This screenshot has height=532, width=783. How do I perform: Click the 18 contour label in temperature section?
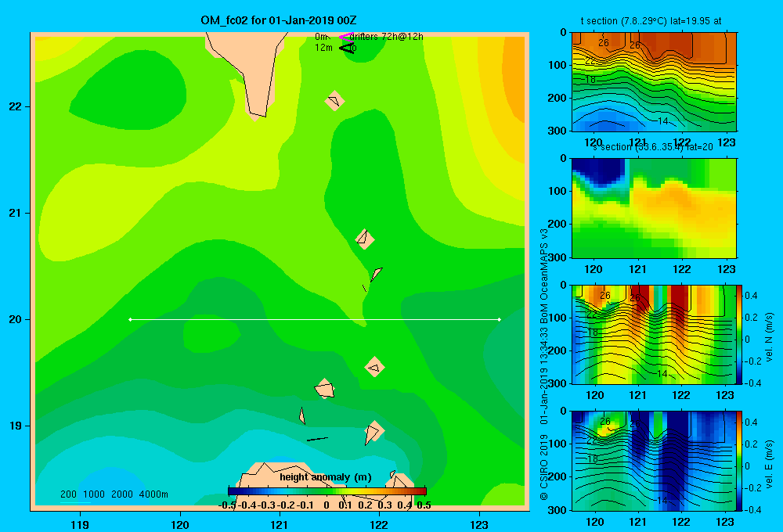pos(590,79)
